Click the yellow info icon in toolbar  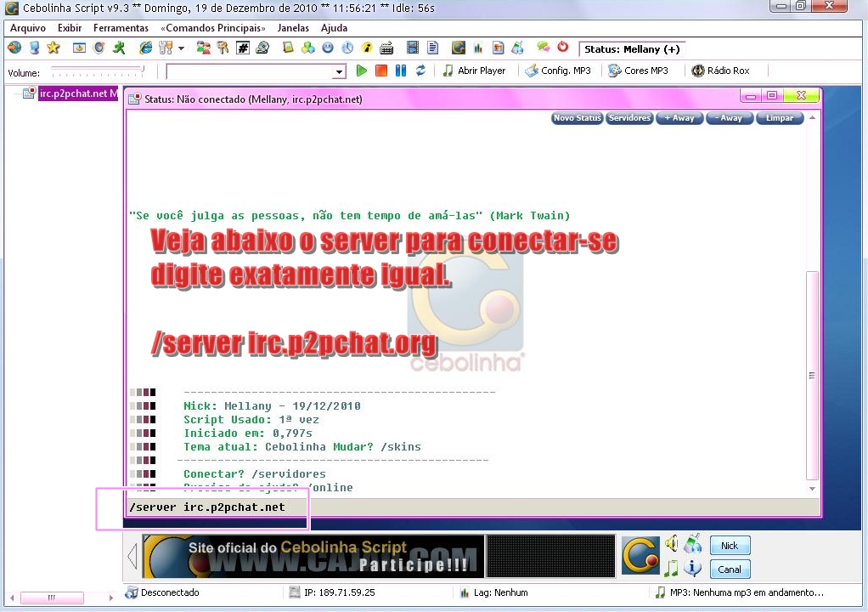point(366,48)
